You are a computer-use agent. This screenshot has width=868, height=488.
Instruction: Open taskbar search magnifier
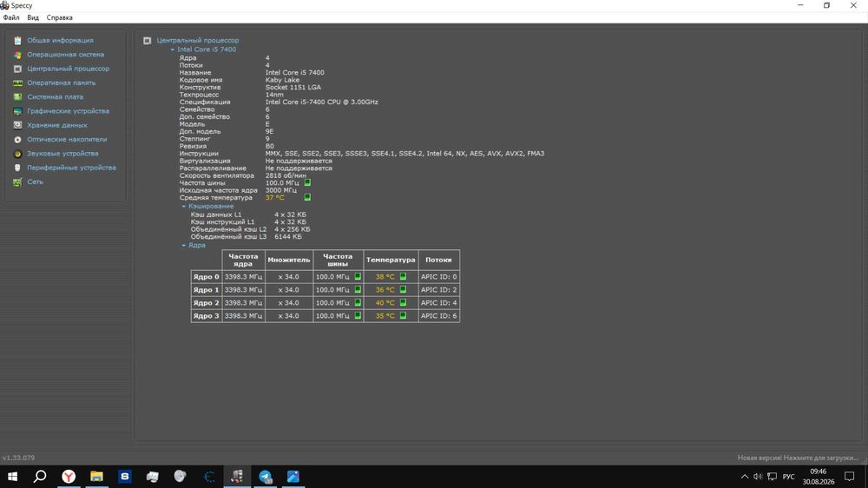pyautogui.click(x=40, y=477)
